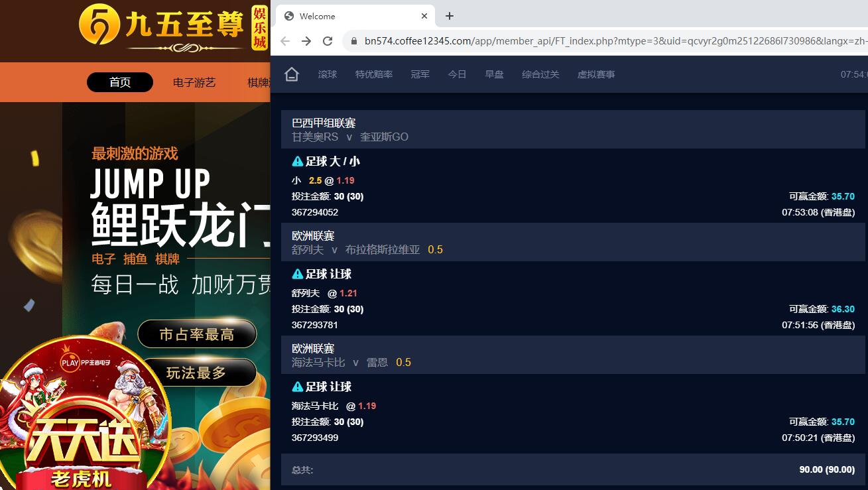
Task: Click the warning icon beside 足球 大 / 小
Action: [298, 161]
